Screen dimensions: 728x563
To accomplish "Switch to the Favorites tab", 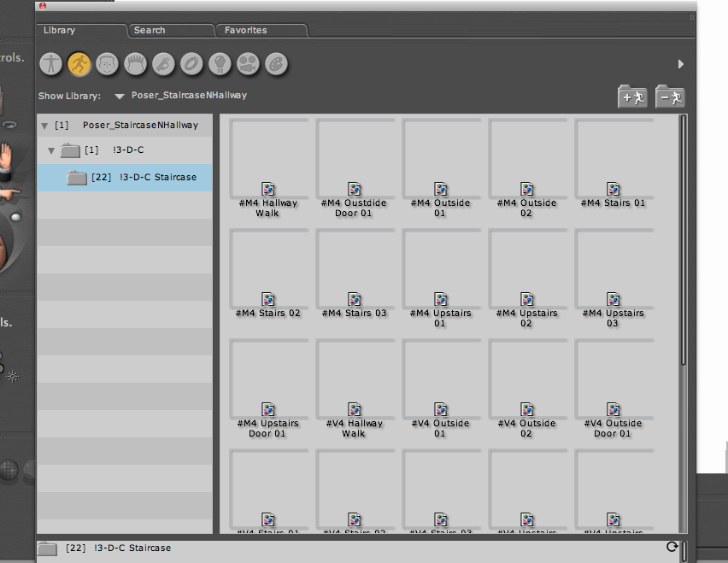I will pos(246,30).
